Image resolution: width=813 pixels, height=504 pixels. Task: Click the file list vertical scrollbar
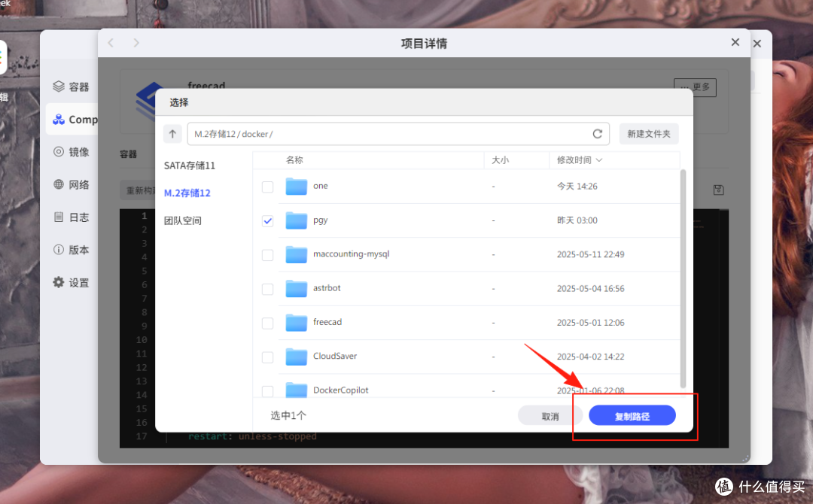click(x=683, y=278)
